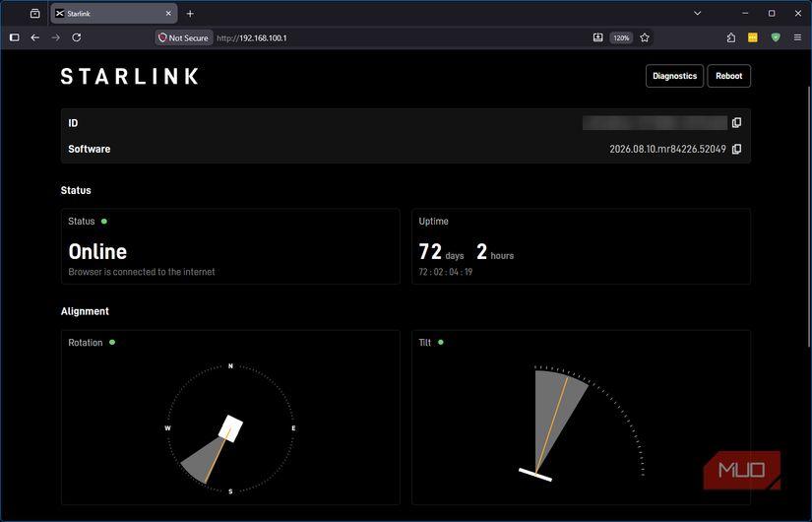Click the uptime counter 72 : 02 : 04 : 19
The image size is (812, 522).
point(445,272)
